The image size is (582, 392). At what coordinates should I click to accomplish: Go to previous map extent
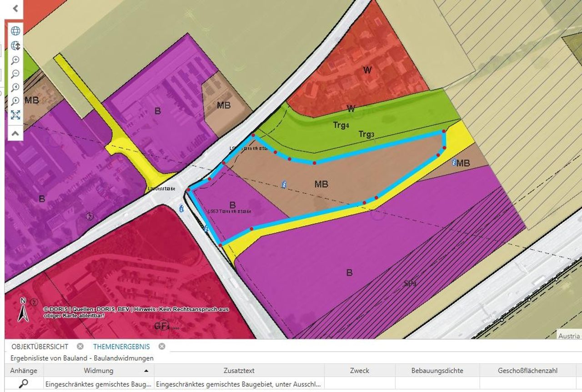point(15,87)
